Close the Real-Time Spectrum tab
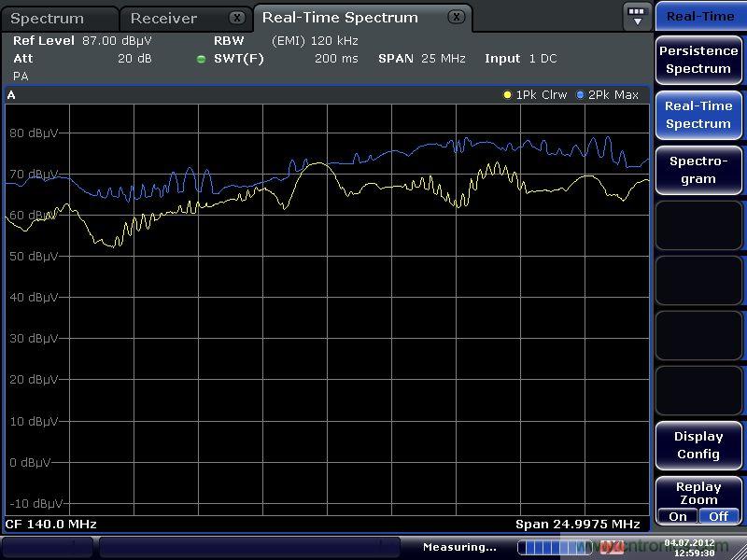Screen dimensions: 747x560 click(x=455, y=17)
